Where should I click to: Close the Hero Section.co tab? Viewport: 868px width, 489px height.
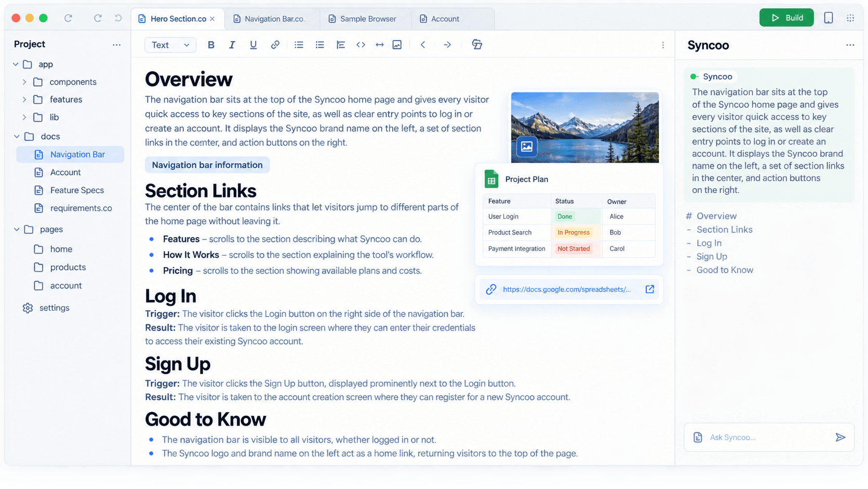click(x=212, y=19)
